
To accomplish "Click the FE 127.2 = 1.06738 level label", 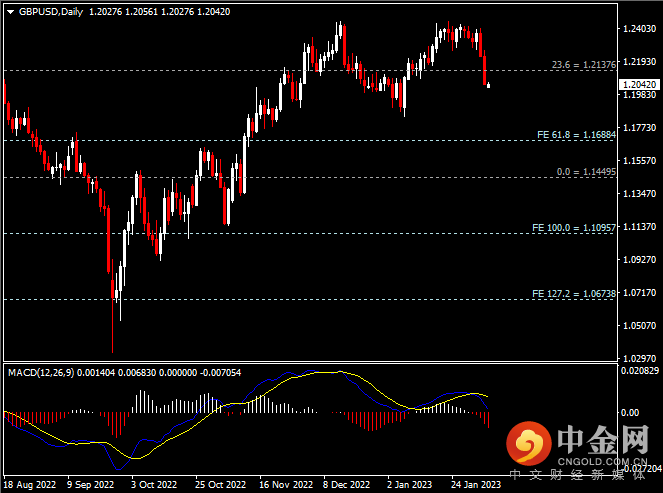I will [x=577, y=294].
